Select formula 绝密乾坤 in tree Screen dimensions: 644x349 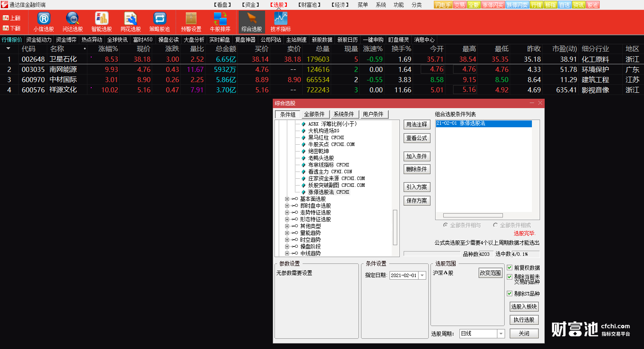[x=318, y=151]
